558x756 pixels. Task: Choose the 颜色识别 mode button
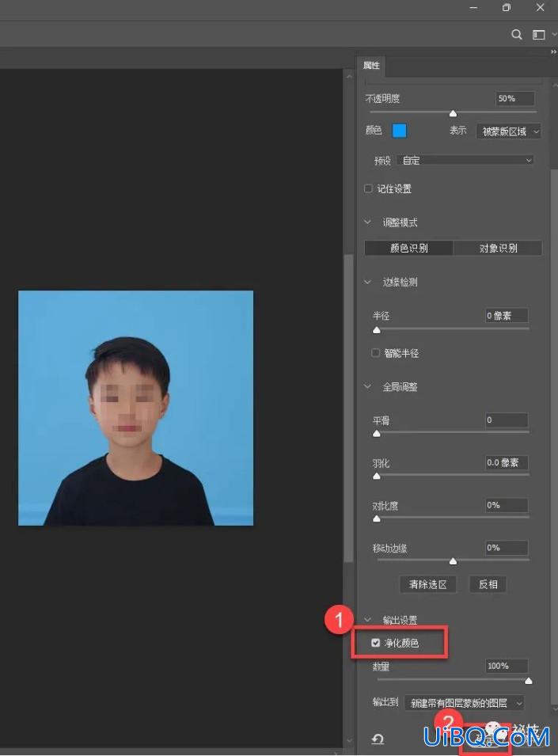408,248
